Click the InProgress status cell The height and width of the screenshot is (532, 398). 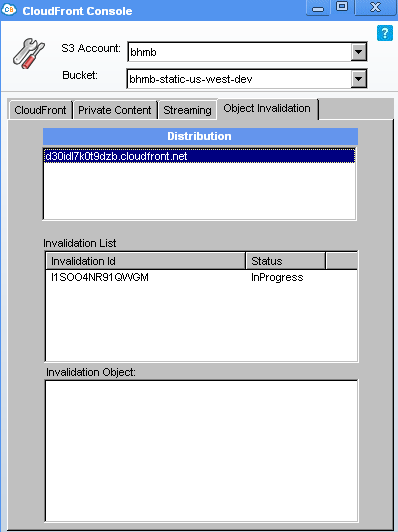tap(277, 277)
